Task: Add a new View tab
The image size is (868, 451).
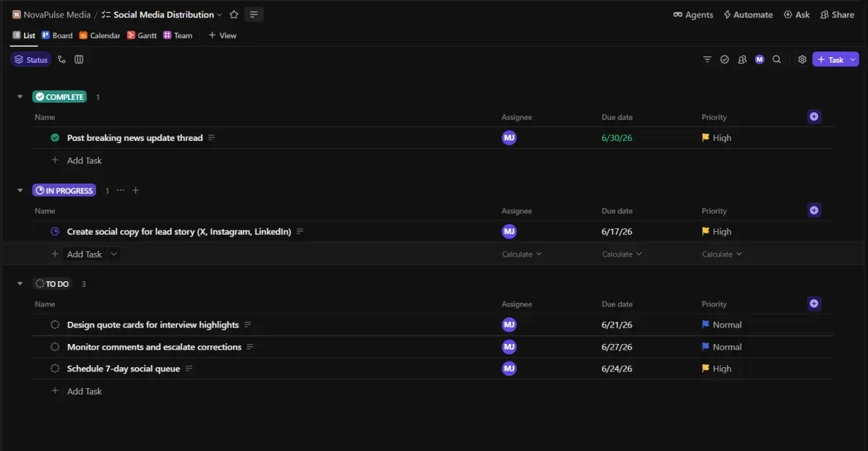Action: 223,35
